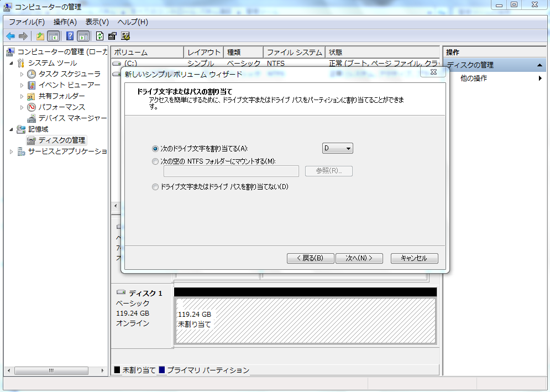Viewport: 550px width, 392px height.
Task: Toggle the action pane show/hide icon
Action: tap(83, 36)
